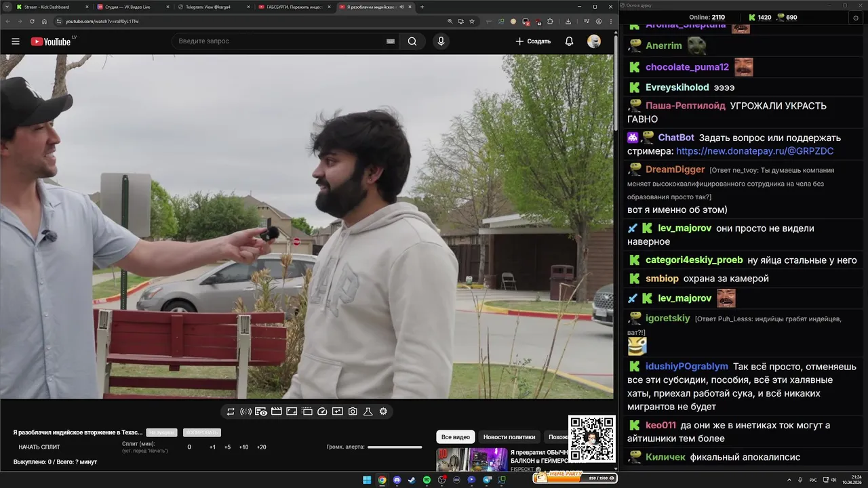Click the flask experiments icon in the player toolbar
The height and width of the screenshot is (488, 868).
(x=368, y=411)
